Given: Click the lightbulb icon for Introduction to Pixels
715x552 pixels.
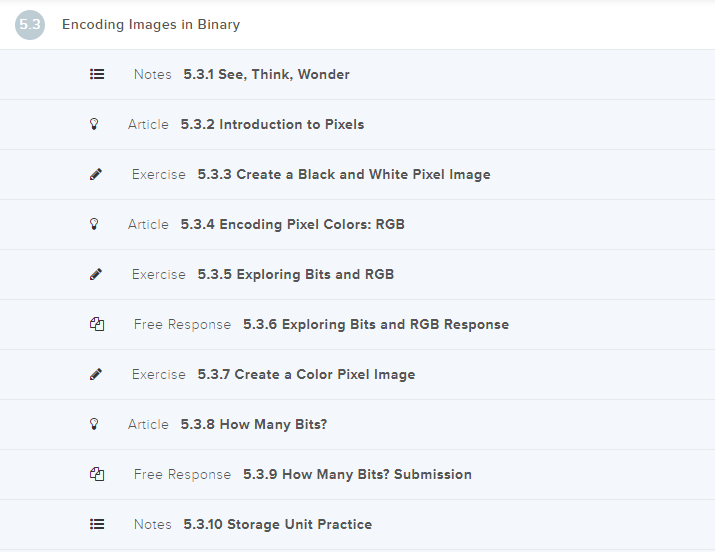Looking at the screenshot, I should [96, 124].
